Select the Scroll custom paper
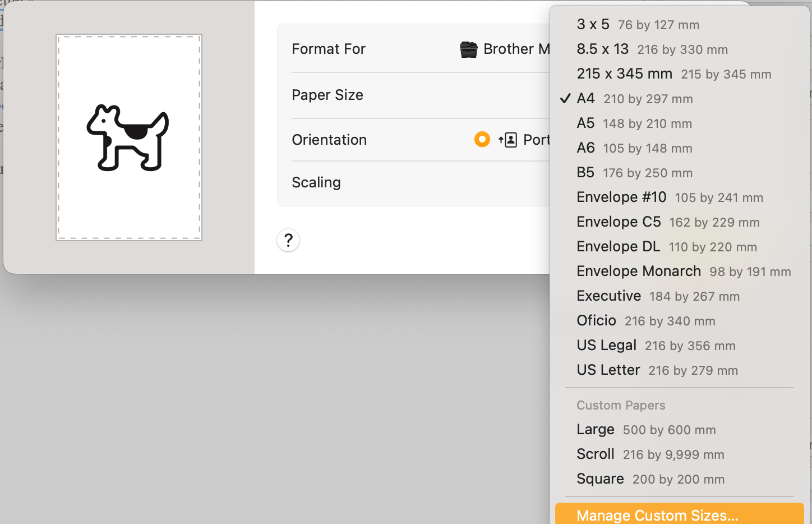This screenshot has height=524, width=812. pyautogui.click(x=680, y=454)
